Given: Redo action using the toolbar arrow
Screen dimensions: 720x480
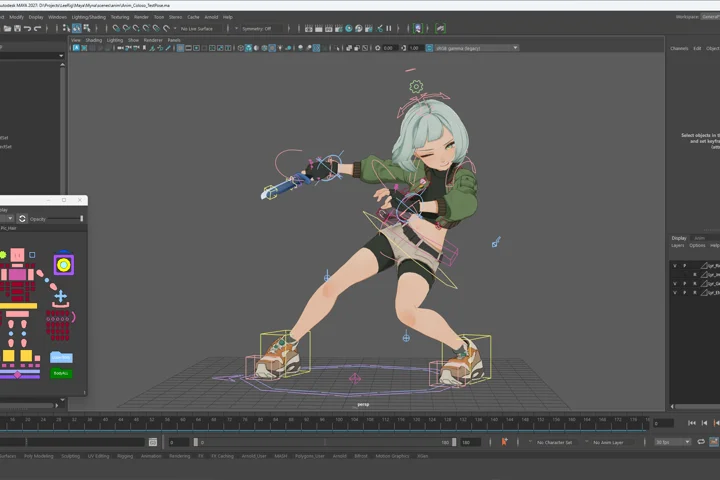Looking at the screenshot, I should click(x=38, y=28).
